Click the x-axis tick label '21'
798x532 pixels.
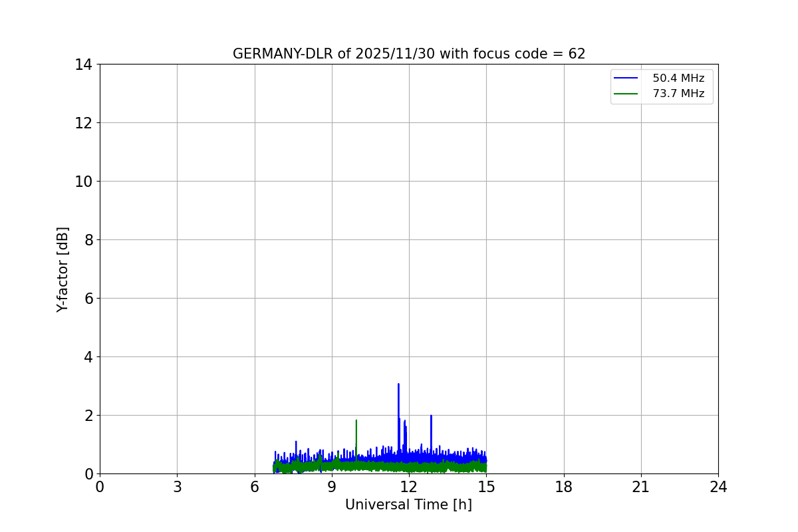(641, 487)
